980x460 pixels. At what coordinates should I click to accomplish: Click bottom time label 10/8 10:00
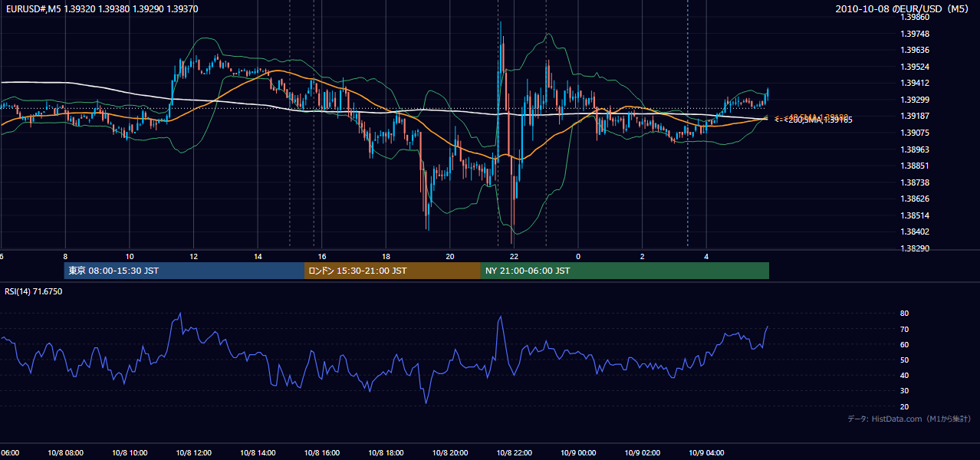[130, 453]
